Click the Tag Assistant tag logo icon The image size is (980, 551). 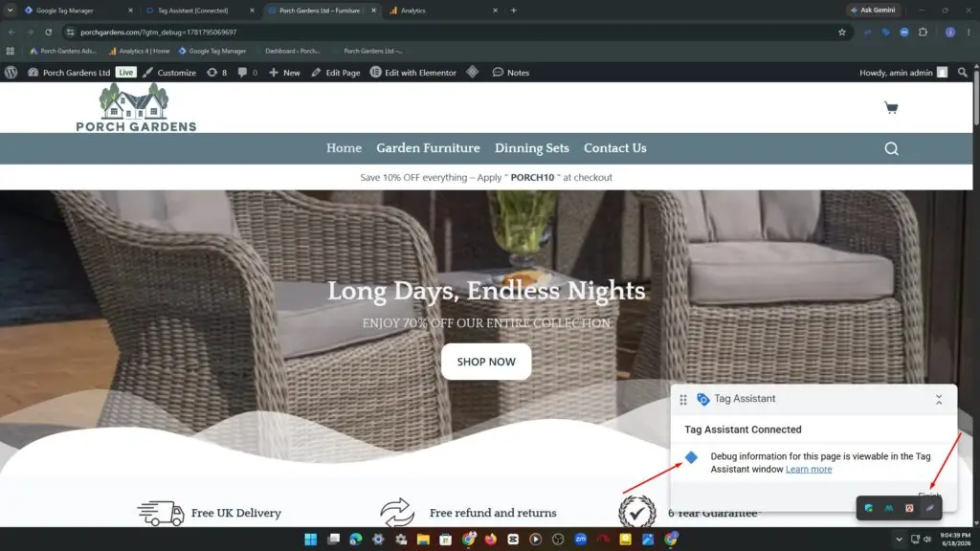point(703,399)
